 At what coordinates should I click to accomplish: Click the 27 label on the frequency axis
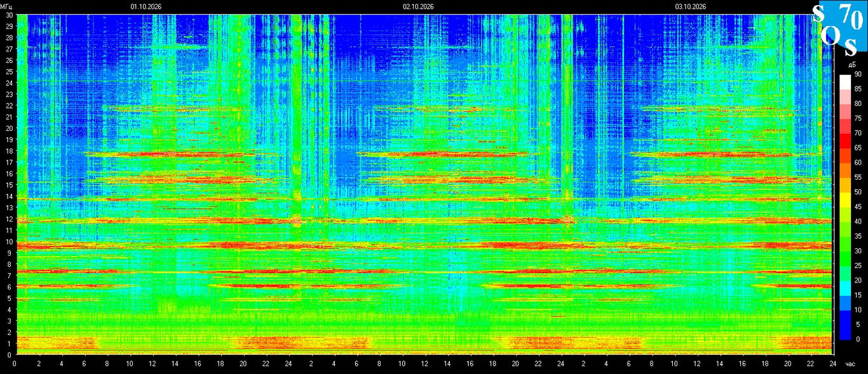[9, 49]
